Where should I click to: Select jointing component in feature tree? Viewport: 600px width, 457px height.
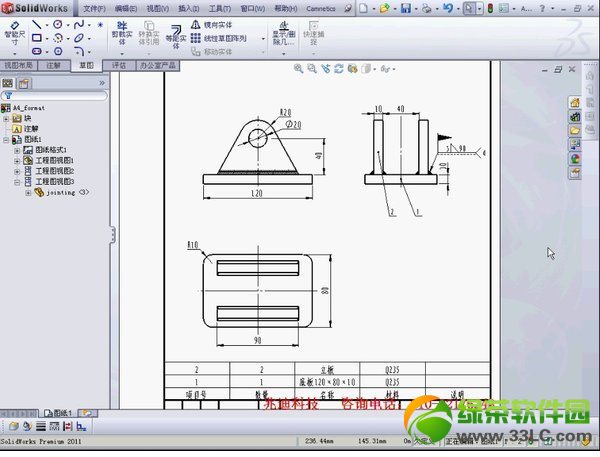click(x=61, y=193)
